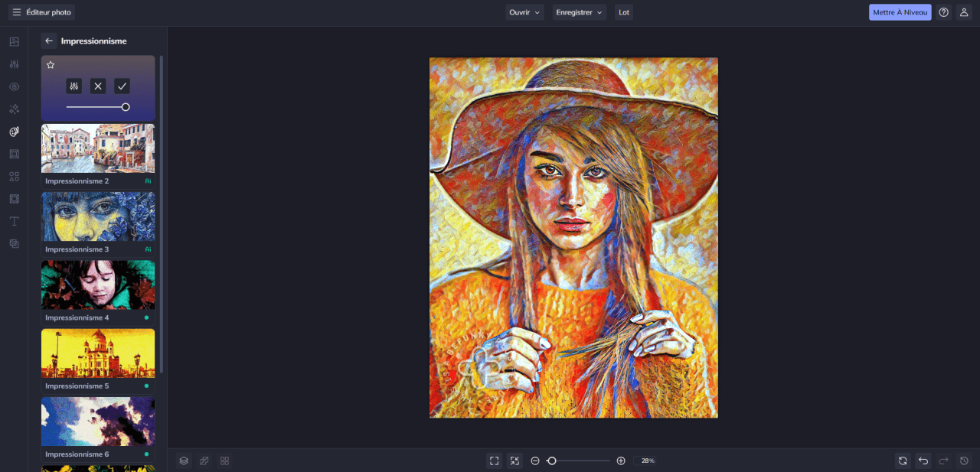Select the Artsy effects palette icon

tap(14, 132)
